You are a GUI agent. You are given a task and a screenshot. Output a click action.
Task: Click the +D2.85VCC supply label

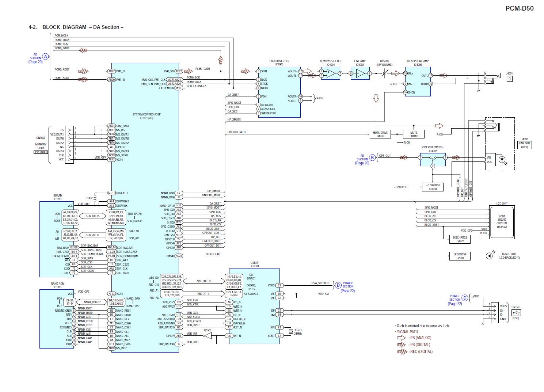point(400,187)
